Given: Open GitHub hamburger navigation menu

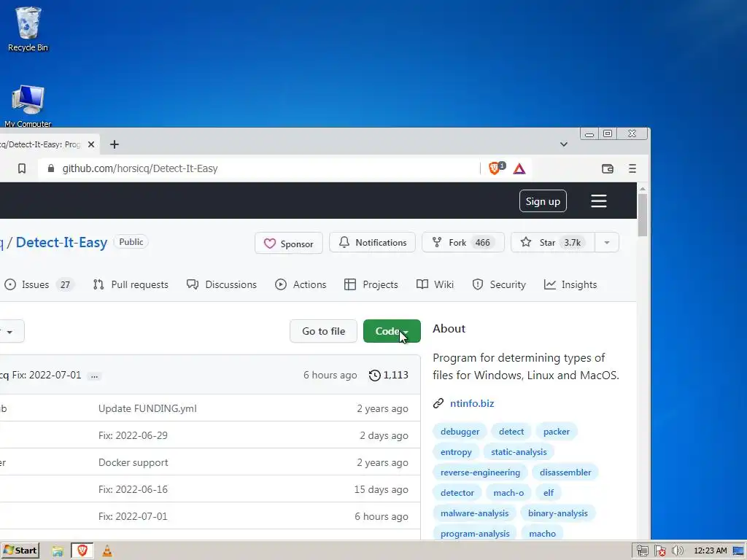Looking at the screenshot, I should click(599, 201).
